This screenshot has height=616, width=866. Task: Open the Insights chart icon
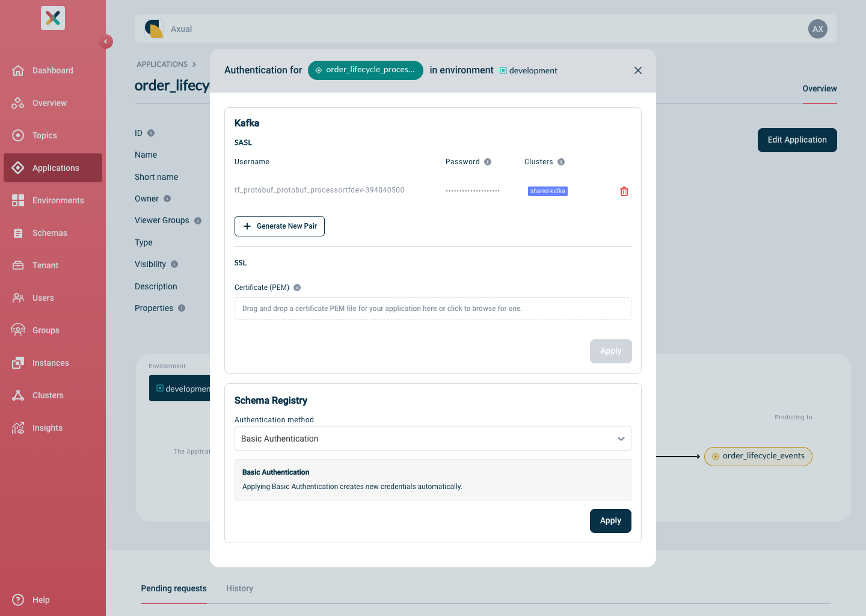click(18, 428)
